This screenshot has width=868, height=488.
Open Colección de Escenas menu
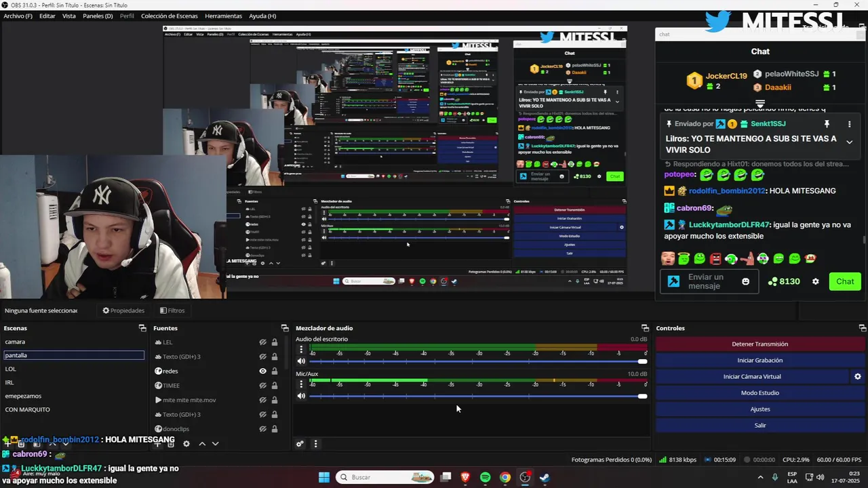point(170,16)
